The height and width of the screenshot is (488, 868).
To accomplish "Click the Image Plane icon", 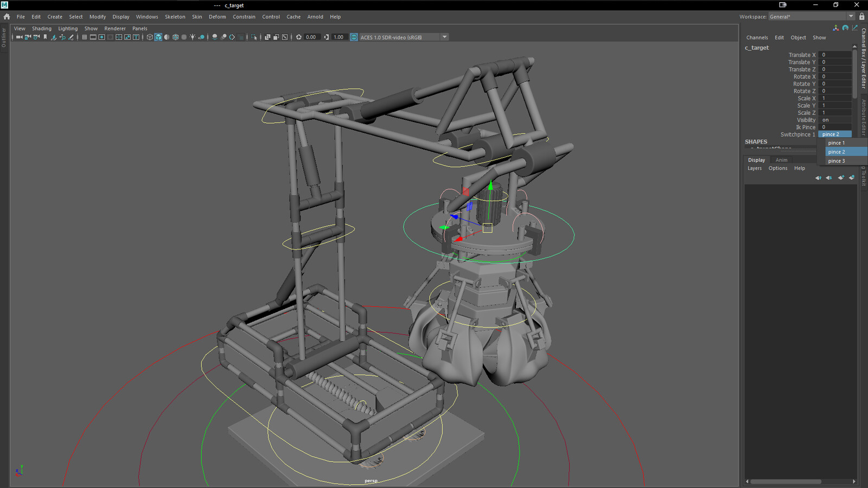I will [54, 37].
